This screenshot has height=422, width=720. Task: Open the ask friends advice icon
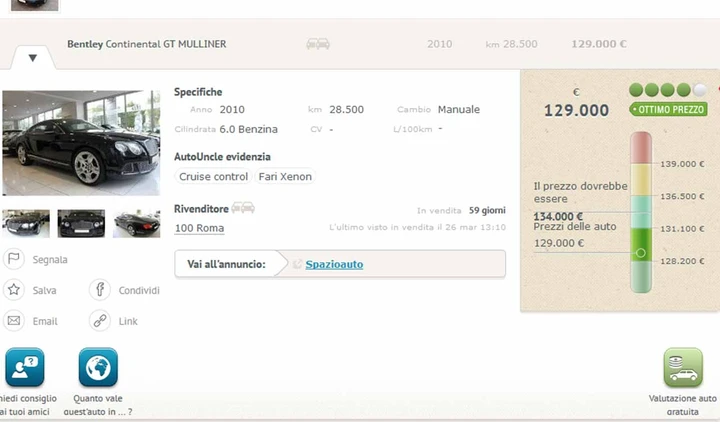tap(25, 367)
